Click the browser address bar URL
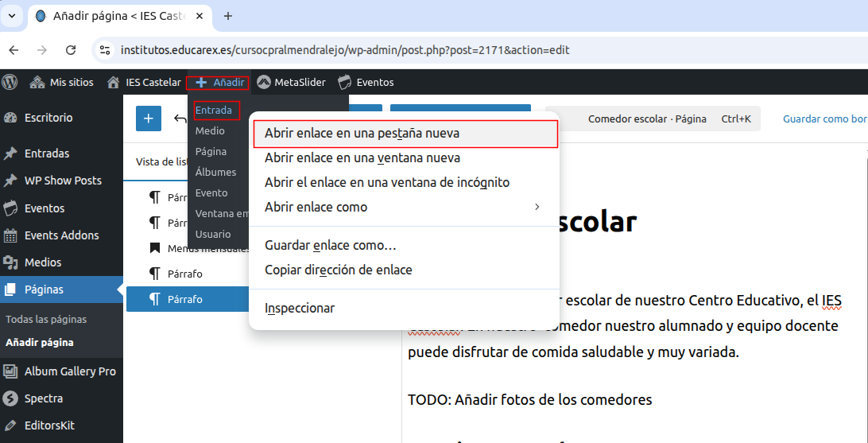This screenshot has width=868, height=443. click(x=345, y=50)
